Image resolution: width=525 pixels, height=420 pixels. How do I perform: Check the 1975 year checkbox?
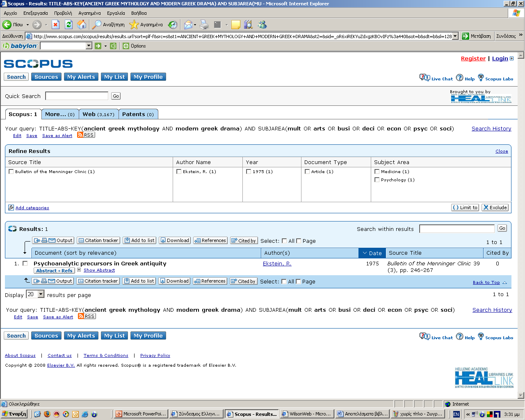point(249,171)
